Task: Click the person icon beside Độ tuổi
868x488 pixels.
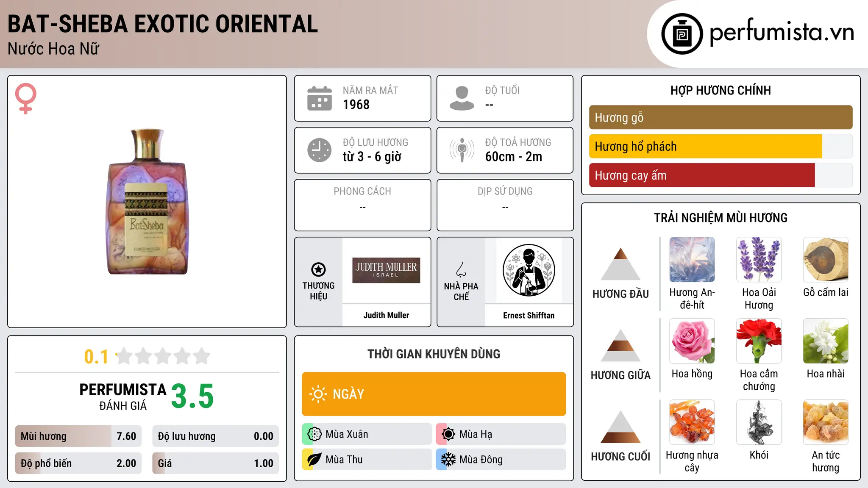Action: (462, 98)
